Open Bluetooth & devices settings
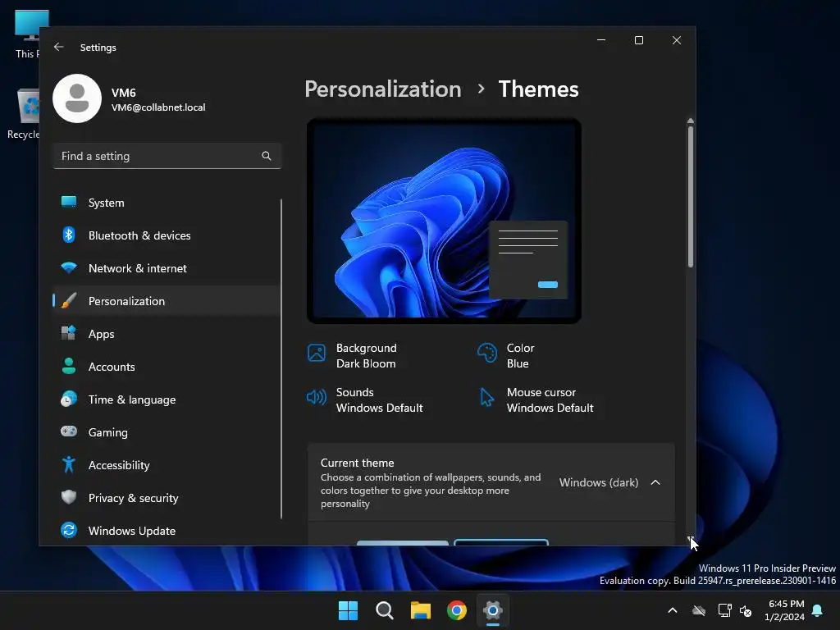 167,235
